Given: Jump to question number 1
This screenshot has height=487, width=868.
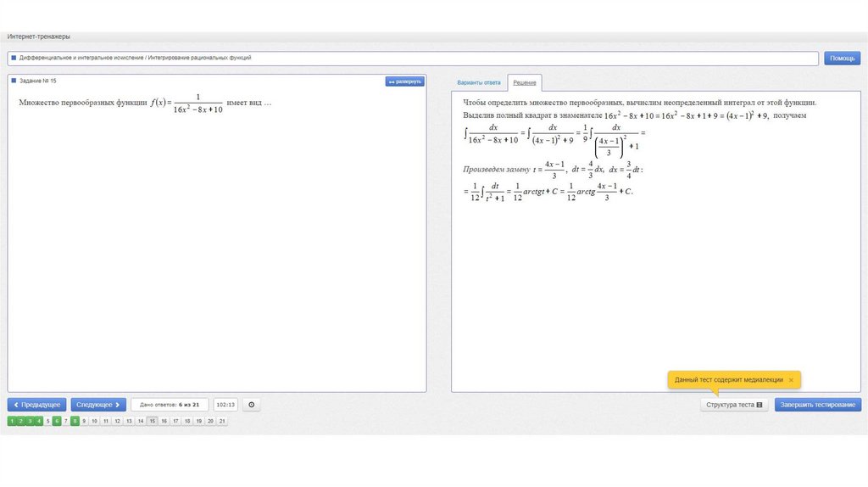Looking at the screenshot, I should click(x=12, y=421).
